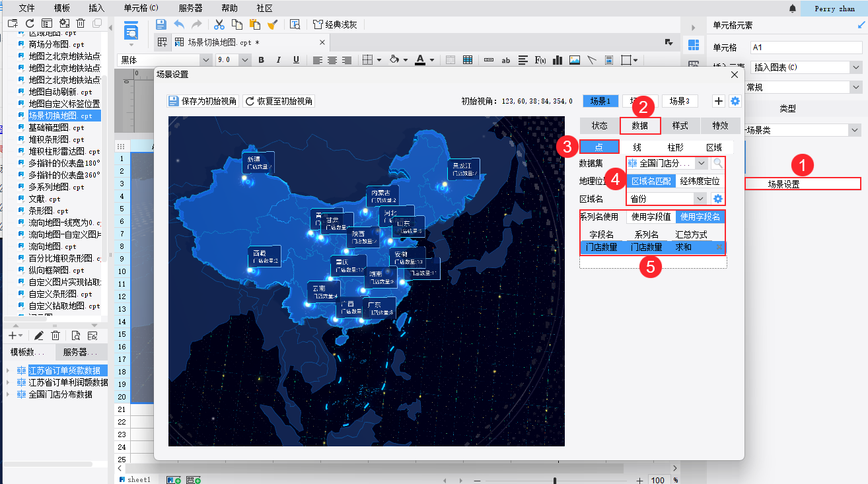
Task: Switch to the 样式 tab
Action: tap(680, 125)
